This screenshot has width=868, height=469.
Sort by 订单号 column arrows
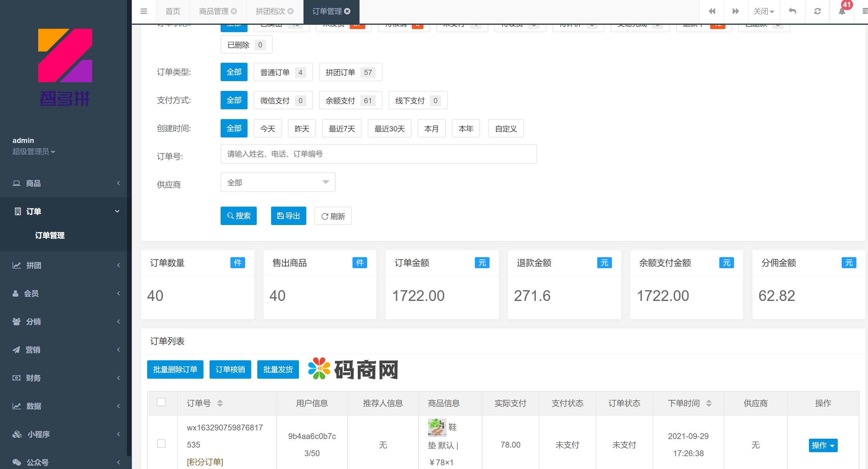220,403
